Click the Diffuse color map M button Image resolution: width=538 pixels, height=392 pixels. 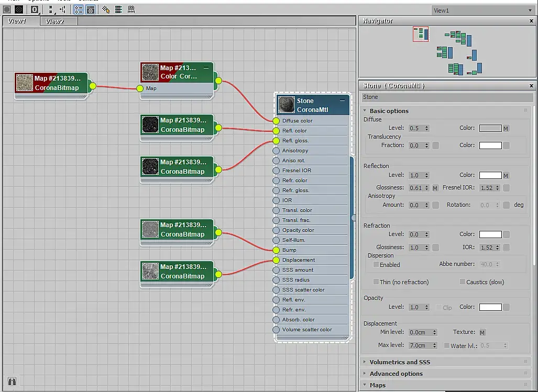click(506, 129)
